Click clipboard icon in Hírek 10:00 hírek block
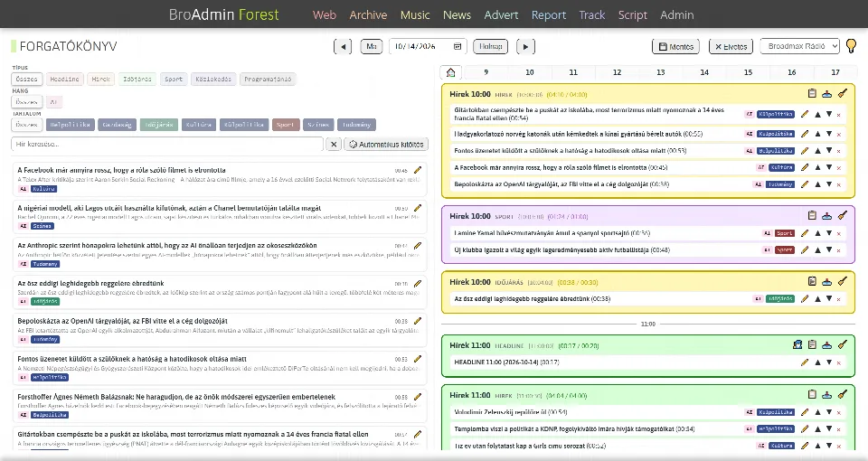 tap(812, 94)
